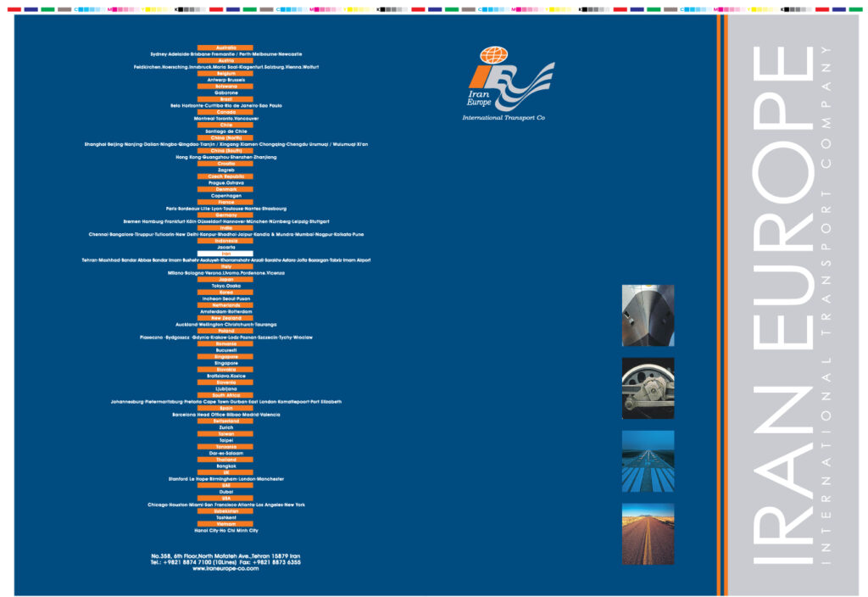Select the "Czech Republic" country label
The height and width of the screenshot is (597, 868).
point(225,176)
